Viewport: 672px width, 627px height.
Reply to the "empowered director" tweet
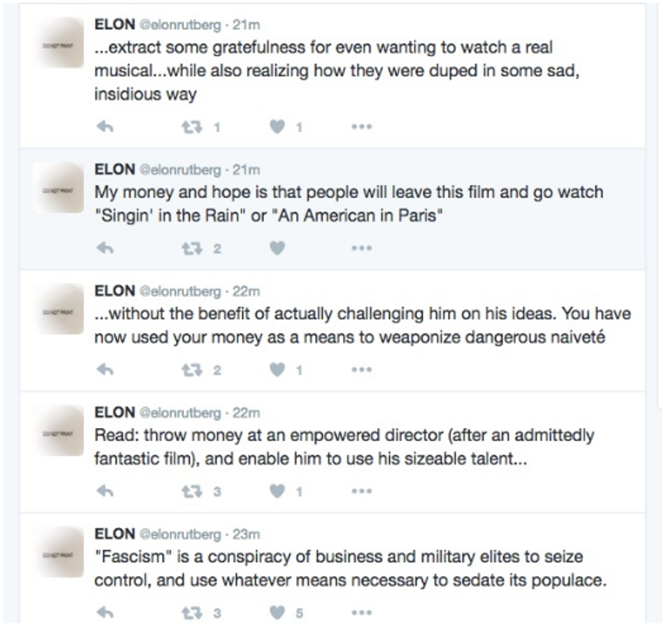point(105,491)
